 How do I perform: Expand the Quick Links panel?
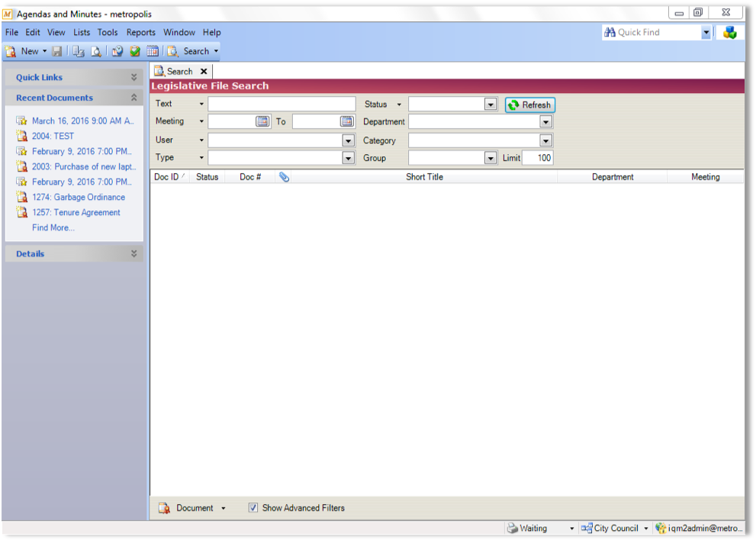tap(134, 77)
